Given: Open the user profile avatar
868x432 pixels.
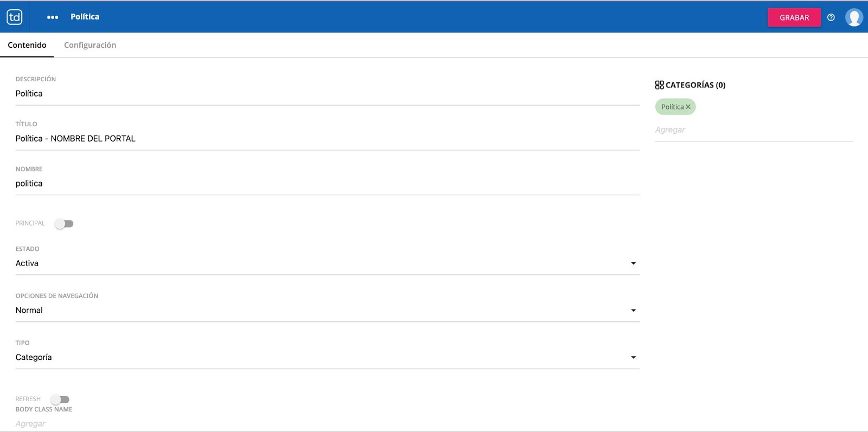Looking at the screenshot, I should point(854,17).
